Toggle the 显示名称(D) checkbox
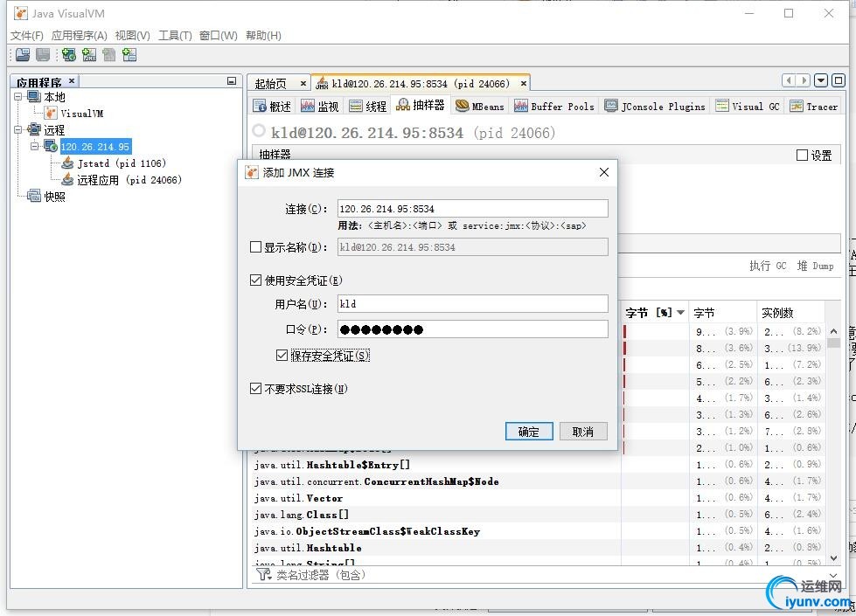This screenshot has height=616, width=856. tap(255, 247)
